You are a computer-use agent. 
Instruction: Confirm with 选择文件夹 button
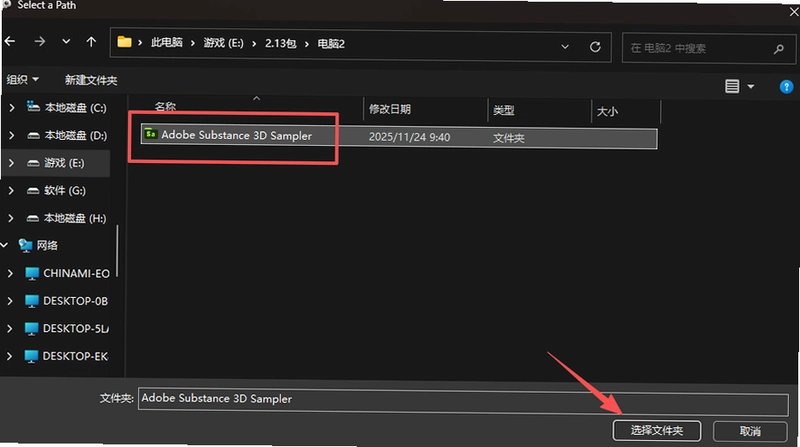[x=657, y=430]
